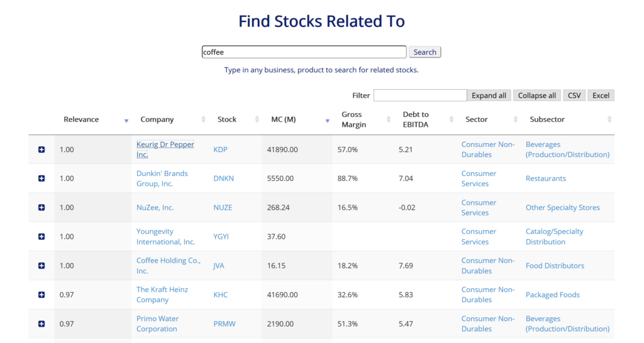Expand the Primo Water Corporation row
The image size is (644, 343).
(42, 324)
